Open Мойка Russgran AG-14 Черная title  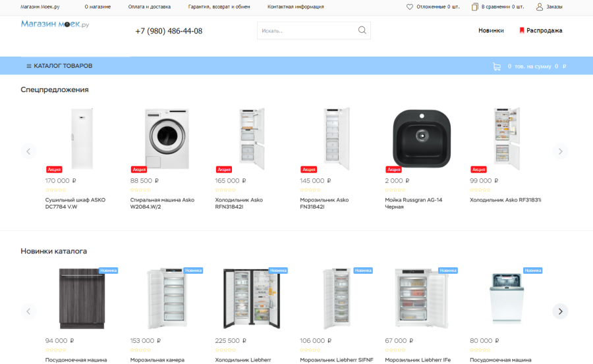(x=413, y=203)
